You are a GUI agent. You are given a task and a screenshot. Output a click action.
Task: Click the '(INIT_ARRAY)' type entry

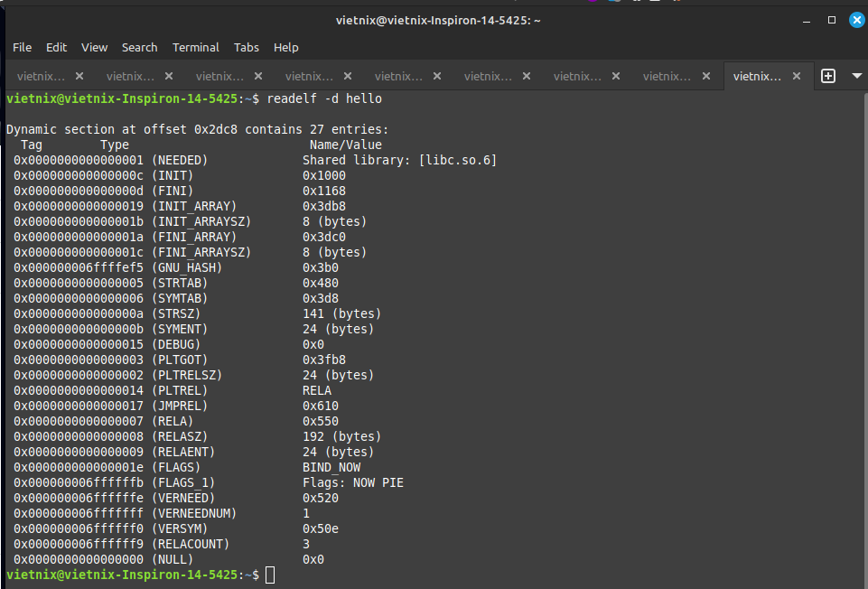tap(194, 207)
